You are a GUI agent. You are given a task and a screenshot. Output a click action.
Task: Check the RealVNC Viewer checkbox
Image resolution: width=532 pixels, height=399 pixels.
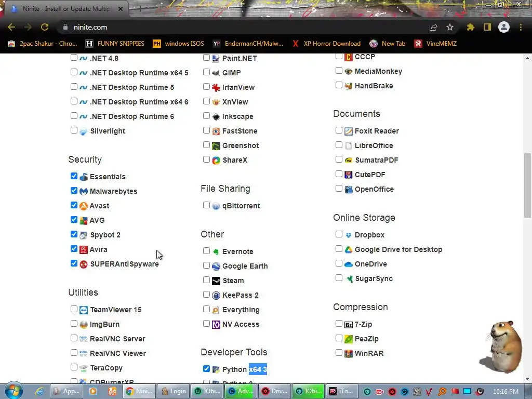[74, 352]
